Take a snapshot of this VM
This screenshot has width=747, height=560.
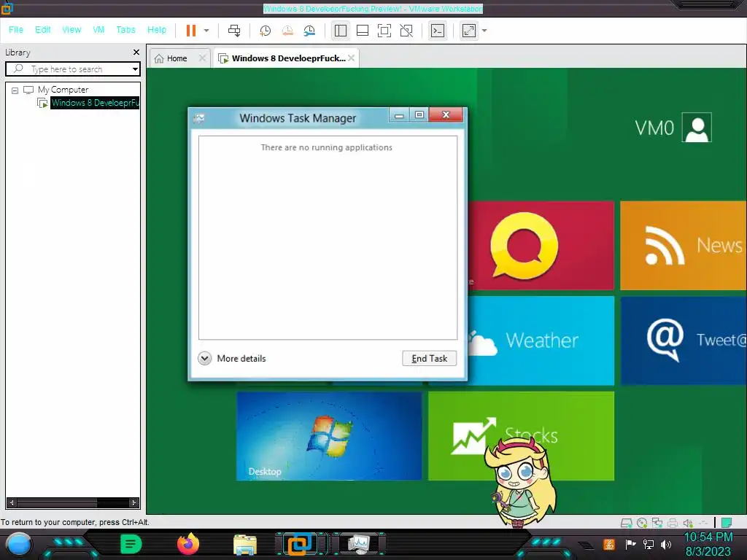click(265, 31)
